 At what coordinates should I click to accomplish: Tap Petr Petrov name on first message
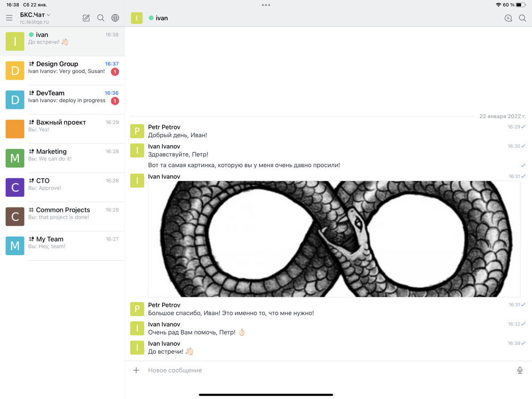coord(164,127)
